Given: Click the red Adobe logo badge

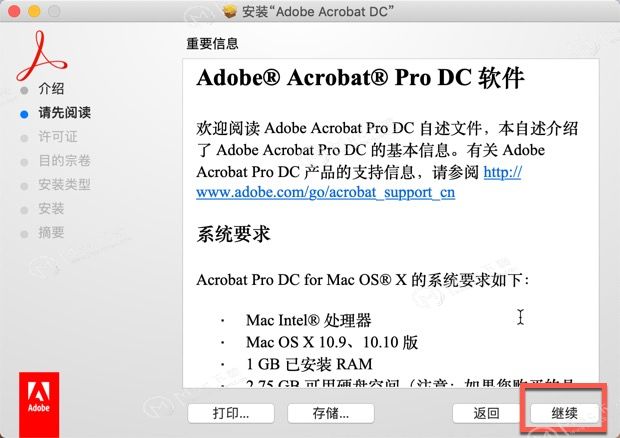Looking at the screenshot, I should pyautogui.click(x=39, y=404).
